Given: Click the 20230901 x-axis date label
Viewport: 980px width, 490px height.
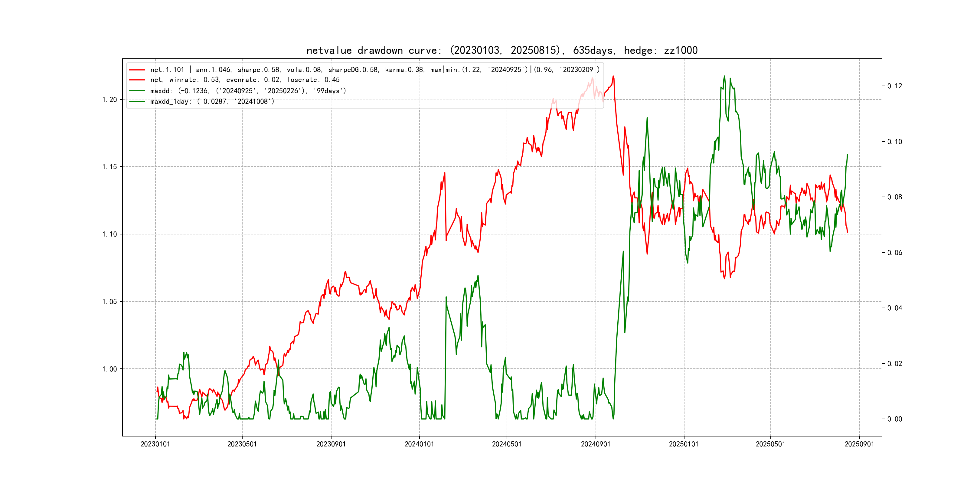Looking at the screenshot, I should pos(331,444).
